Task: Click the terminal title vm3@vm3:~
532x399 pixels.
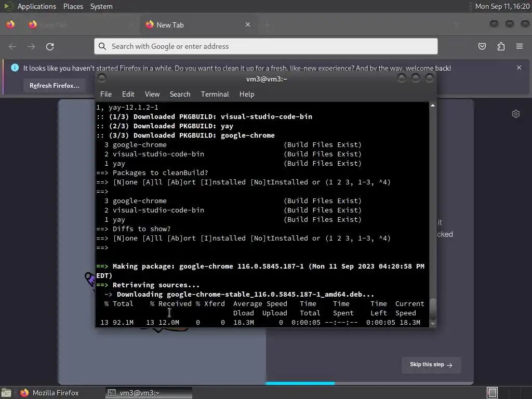Action: click(x=267, y=79)
